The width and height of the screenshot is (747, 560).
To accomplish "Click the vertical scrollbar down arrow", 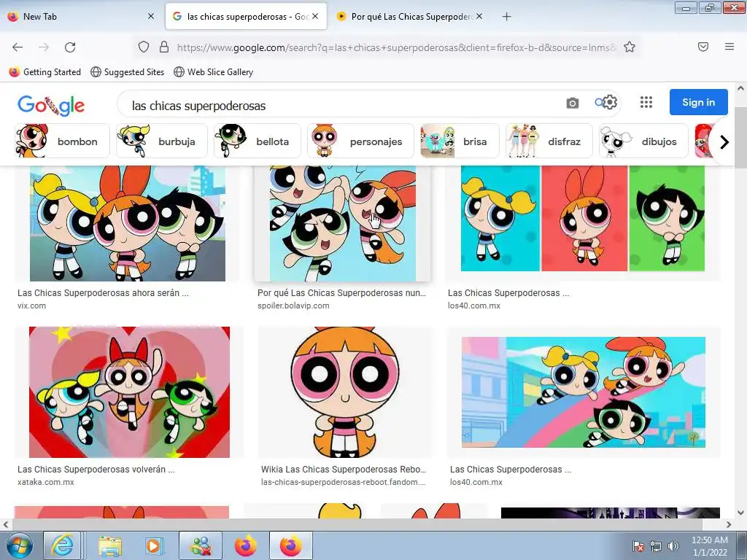I will (740, 513).
